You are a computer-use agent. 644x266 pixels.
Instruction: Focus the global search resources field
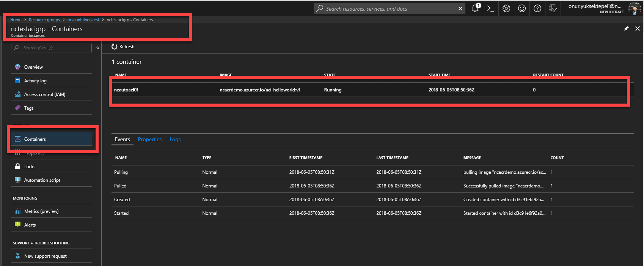(390, 8)
